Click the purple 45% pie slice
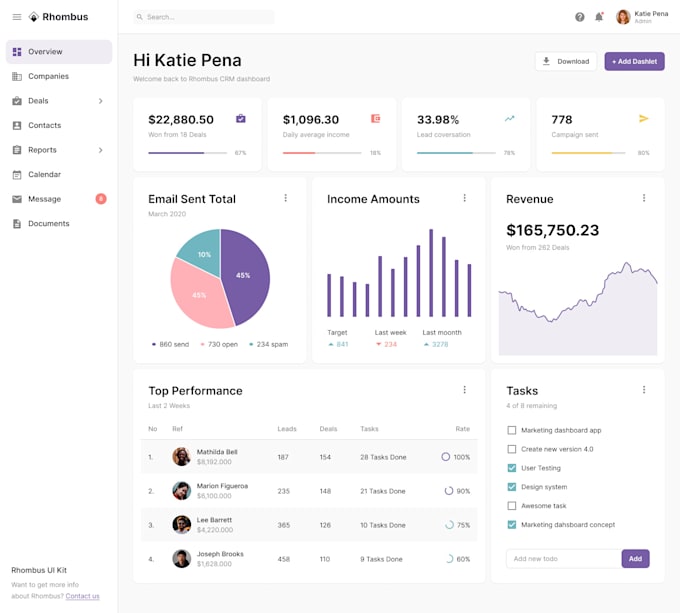This screenshot has height=613, width=680. coord(247,275)
